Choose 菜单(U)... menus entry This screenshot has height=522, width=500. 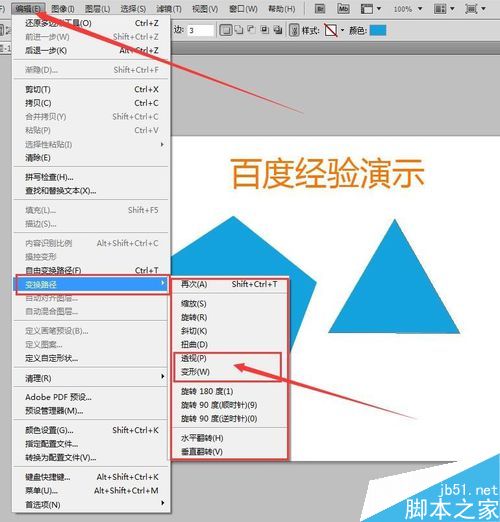tap(92, 491)
